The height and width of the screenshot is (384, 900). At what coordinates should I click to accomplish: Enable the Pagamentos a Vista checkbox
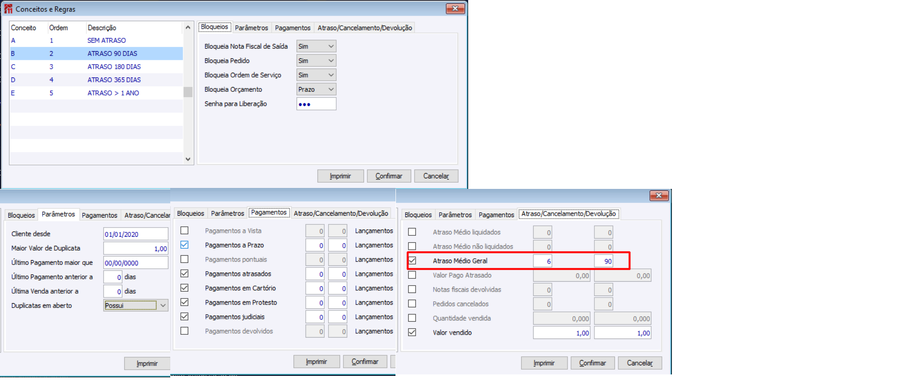point(184,230)
